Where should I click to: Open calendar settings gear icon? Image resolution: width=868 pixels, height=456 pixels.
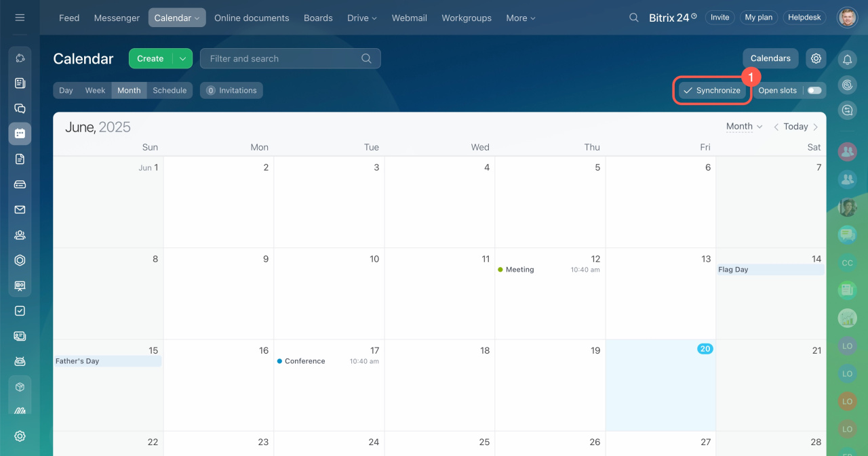coord(816,58)
